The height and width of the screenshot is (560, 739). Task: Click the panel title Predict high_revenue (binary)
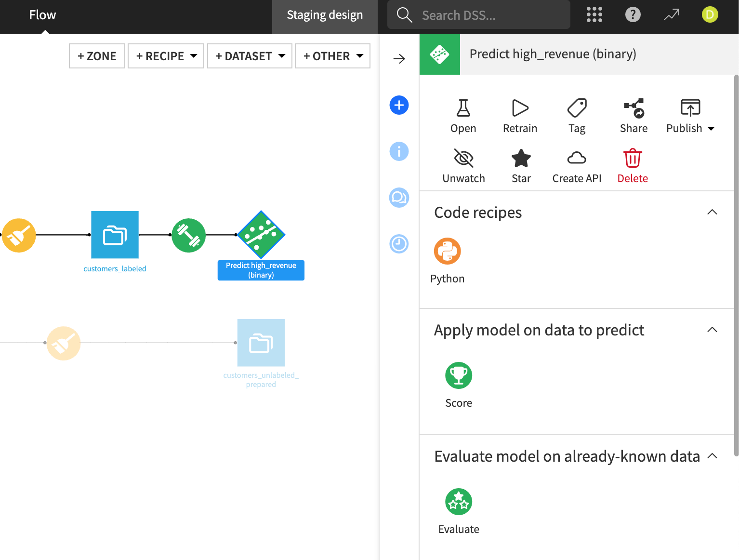click(553, 54)
